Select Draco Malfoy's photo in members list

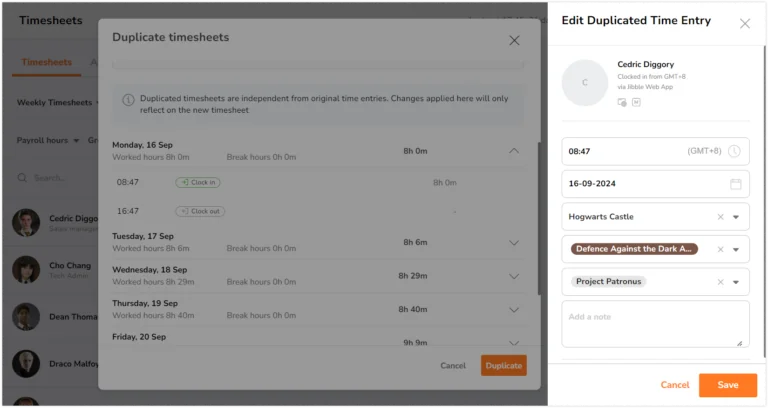(26, 363)
